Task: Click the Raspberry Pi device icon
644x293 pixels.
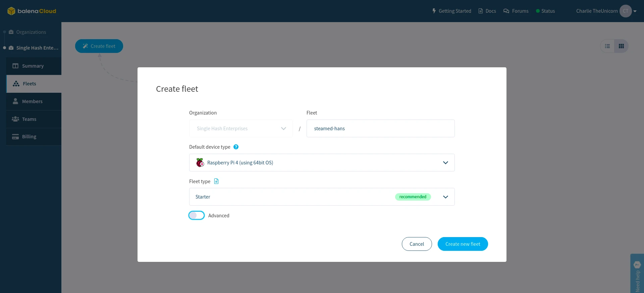Action: pos(200,163)
